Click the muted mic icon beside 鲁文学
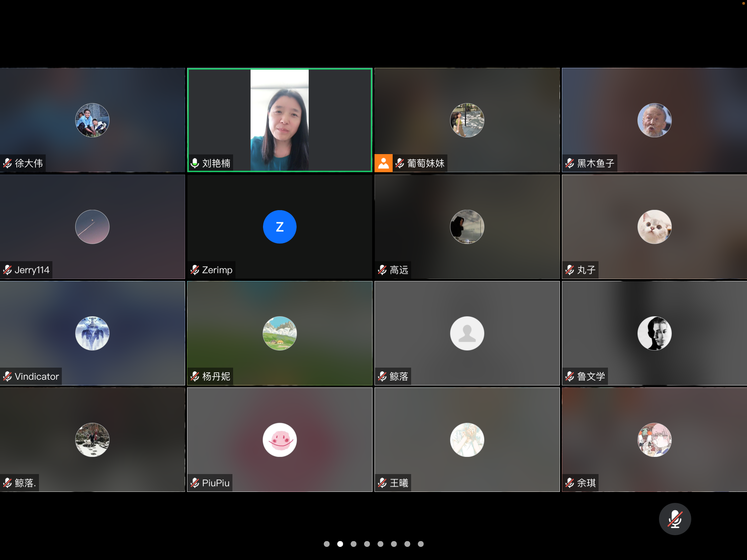The height and width of the screenshot is (560, 747). [x=570, y=376]
